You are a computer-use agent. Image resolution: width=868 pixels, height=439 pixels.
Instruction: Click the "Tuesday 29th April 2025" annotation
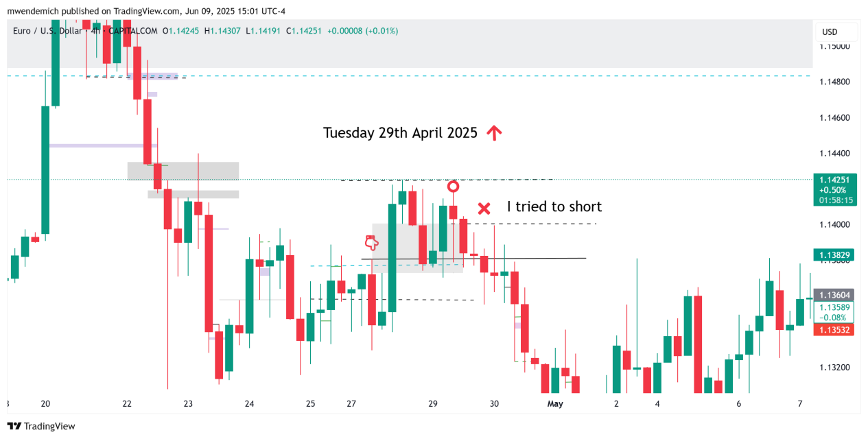tap(400, 133)
